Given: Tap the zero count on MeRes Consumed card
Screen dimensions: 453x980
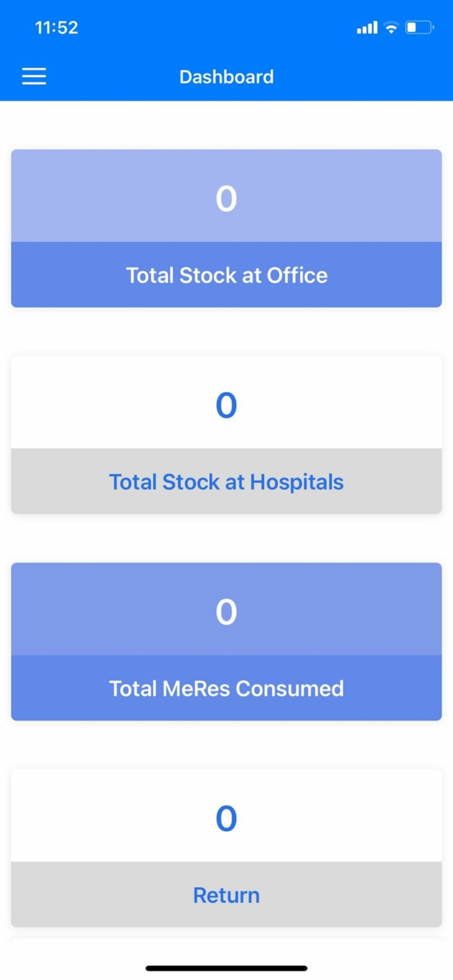Looking at the screenshot, I should point(226,611).
